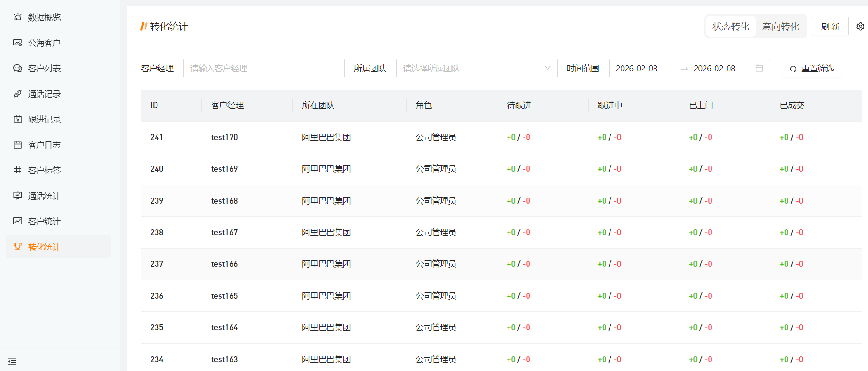Click the 客户日志 calendar icon
The image size is (868, 371).
click(x=18, y=145)
